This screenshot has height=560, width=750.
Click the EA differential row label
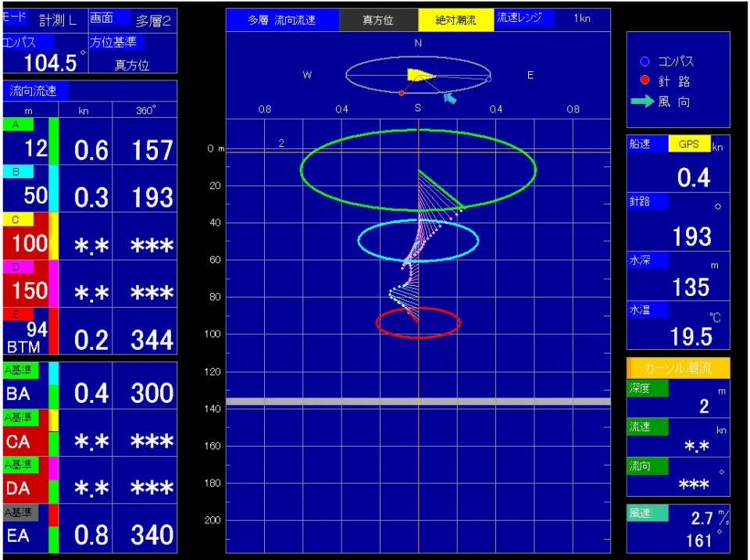[x=18, y=535]
